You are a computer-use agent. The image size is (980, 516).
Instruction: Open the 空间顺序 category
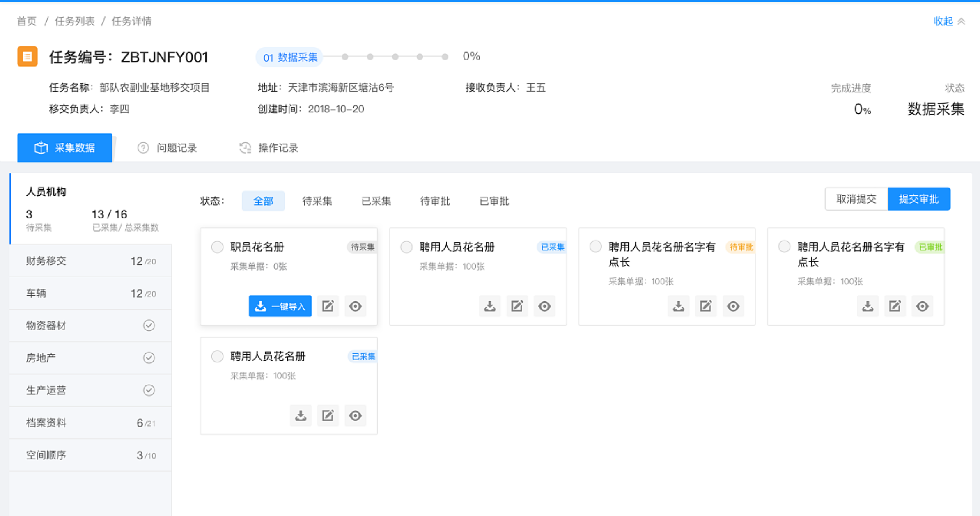tap(91, 455)
